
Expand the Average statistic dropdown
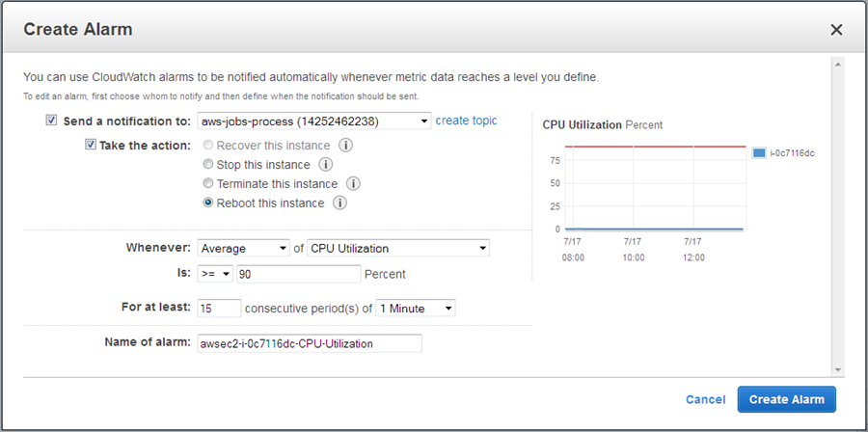242,249
